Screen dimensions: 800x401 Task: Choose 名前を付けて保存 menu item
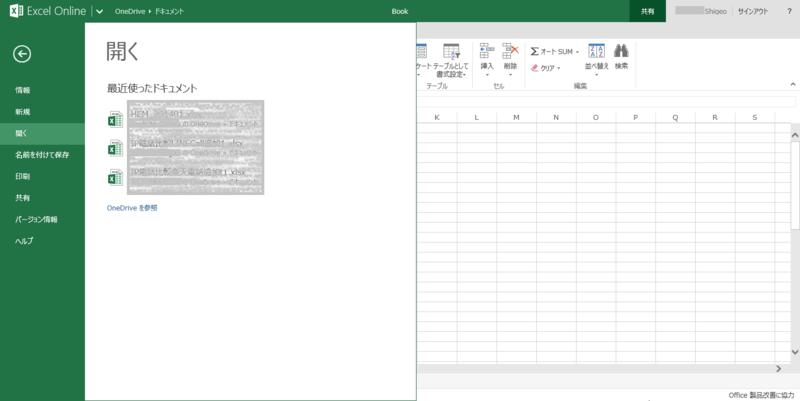[42, 155]
